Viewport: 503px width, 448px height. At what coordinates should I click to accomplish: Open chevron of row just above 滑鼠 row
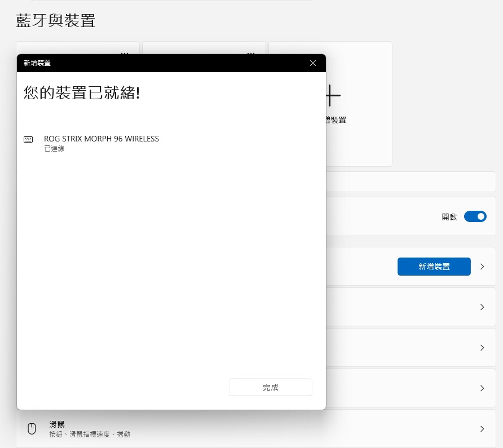482,388
